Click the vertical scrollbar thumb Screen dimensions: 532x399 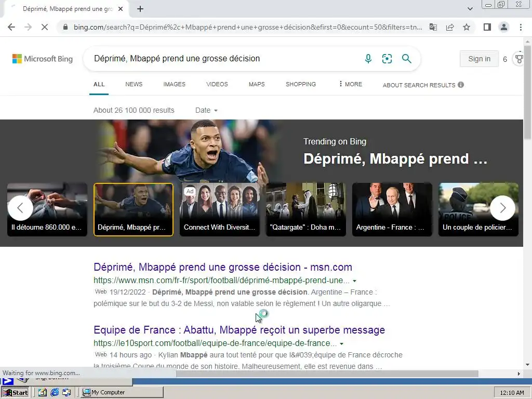(527, 91)
